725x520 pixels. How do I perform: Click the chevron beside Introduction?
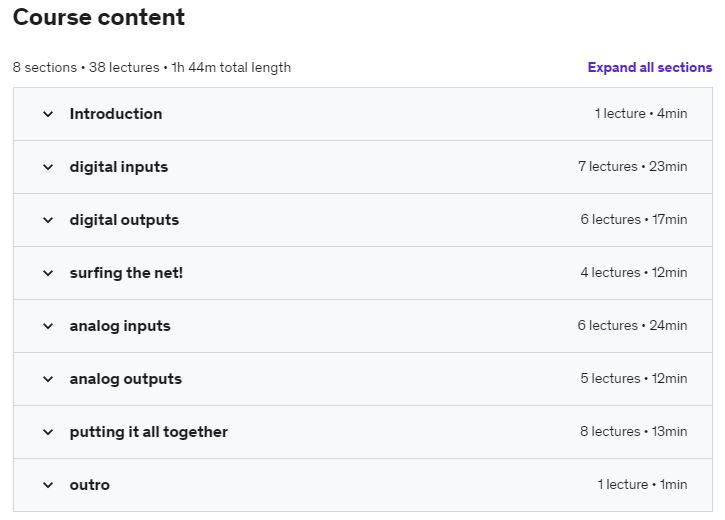48,114
